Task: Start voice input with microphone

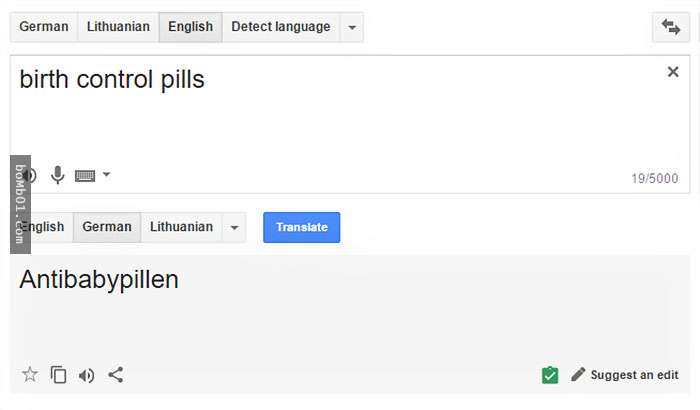Action: (58, 176)
